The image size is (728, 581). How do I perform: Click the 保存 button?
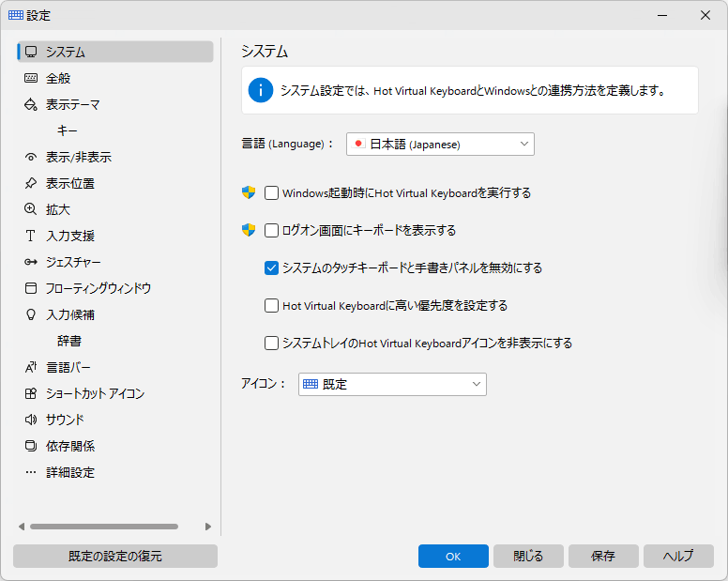pyautogui.click(x=603, y=556)
